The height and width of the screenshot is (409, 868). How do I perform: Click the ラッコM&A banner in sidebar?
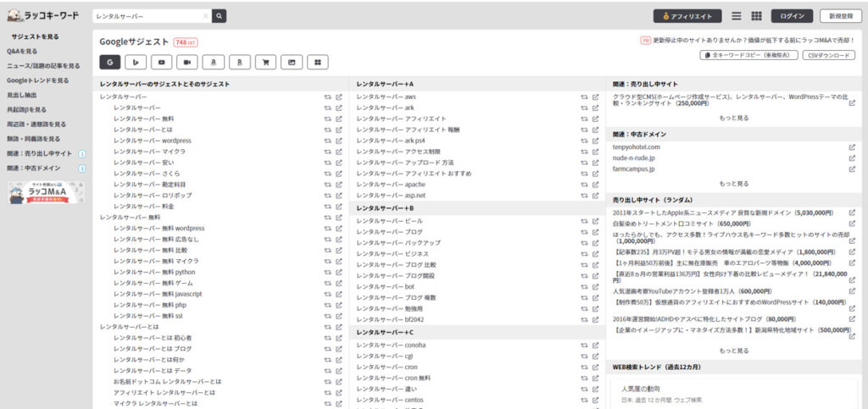point(46,192)
